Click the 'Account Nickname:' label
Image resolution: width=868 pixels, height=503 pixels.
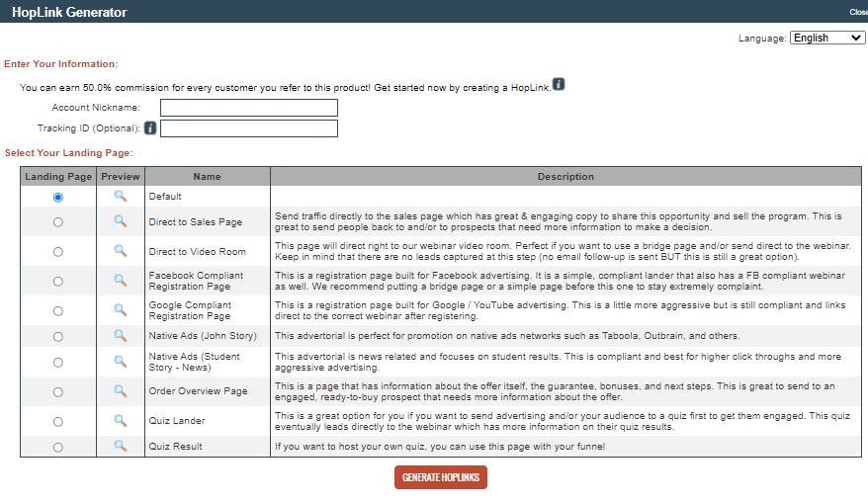click(x=96, y=108)
